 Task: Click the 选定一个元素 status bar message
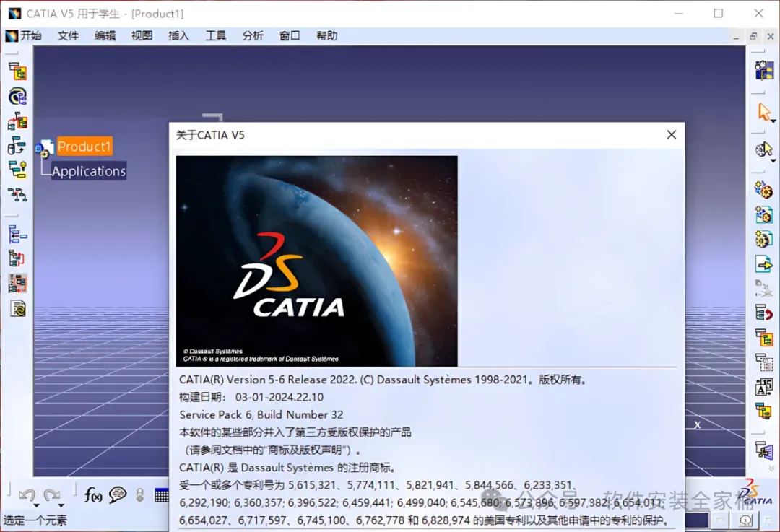tap(35, 520)
